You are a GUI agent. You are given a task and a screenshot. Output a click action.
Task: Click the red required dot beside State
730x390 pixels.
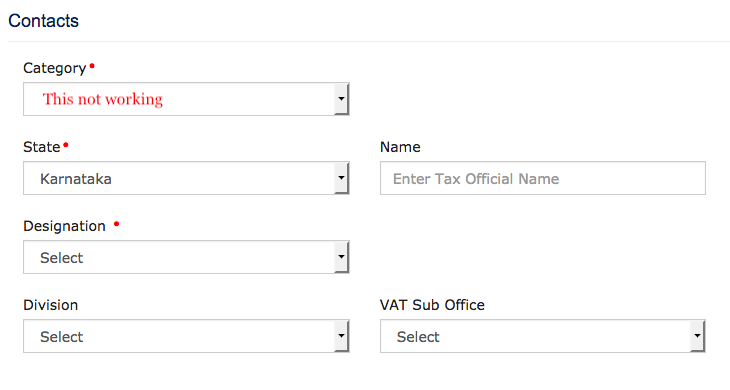(x=66, y=145)
